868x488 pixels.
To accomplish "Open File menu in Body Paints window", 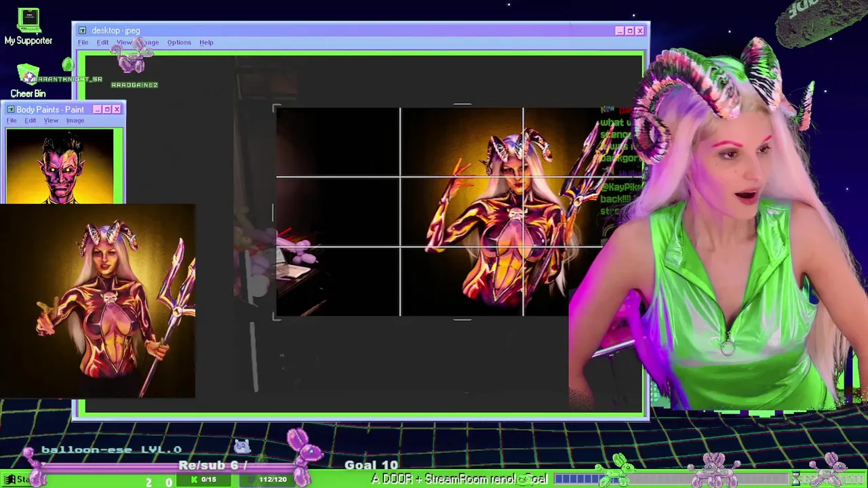I will pyautogui.click(x=12, y=121).
